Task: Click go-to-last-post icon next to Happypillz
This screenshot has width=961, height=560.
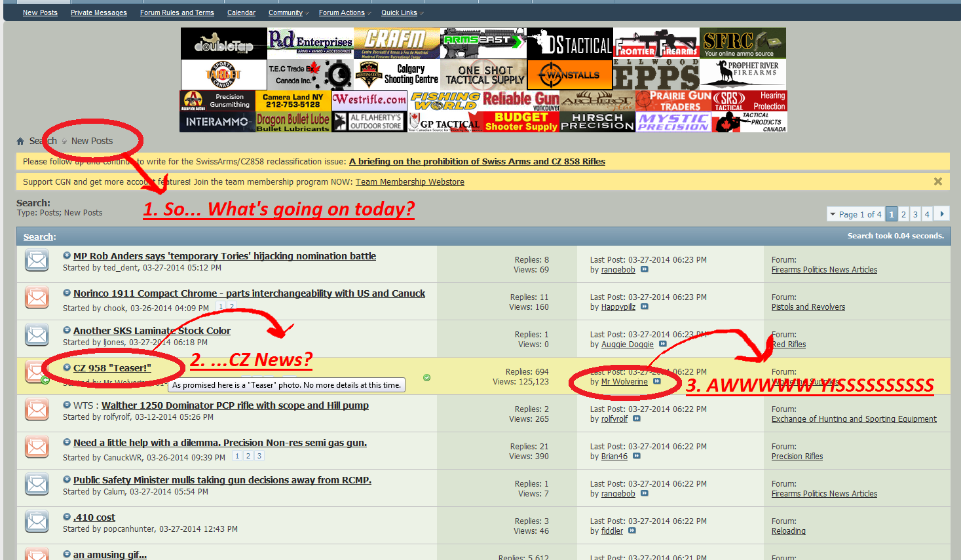Action: [644, 307]
